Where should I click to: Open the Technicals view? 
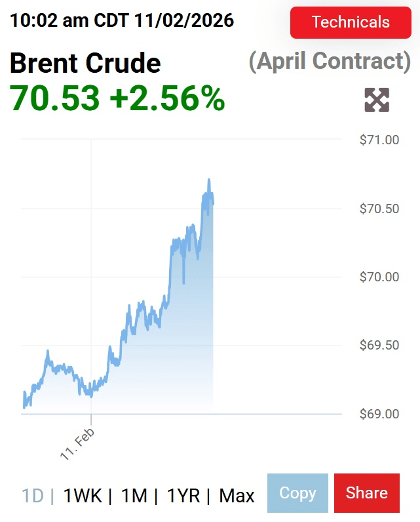point(351,22)
